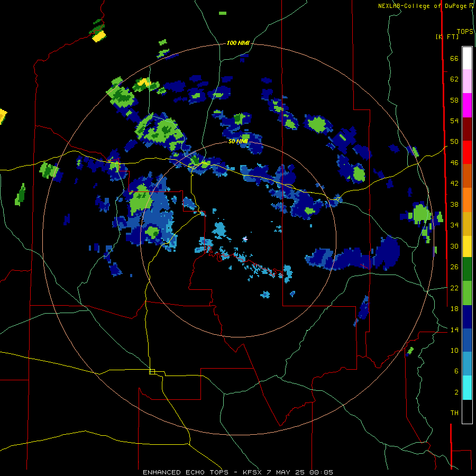Viewport: 476px width, 476px height.
Task: Click the magenta legend swatch
Action: 467,105
